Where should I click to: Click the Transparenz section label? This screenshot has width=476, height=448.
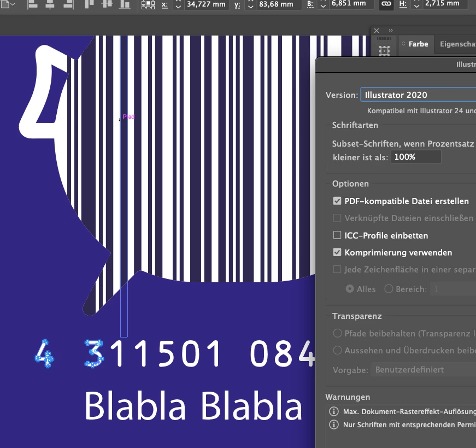357,316
